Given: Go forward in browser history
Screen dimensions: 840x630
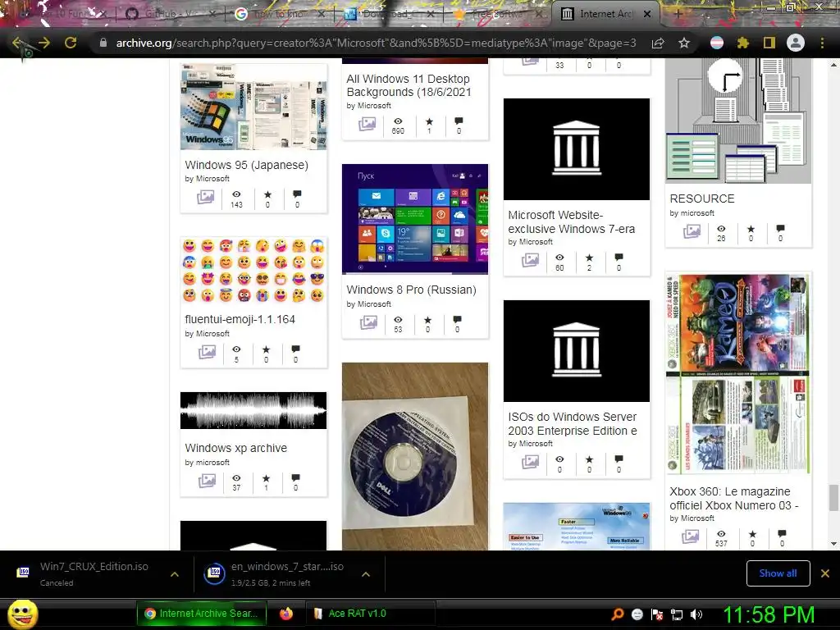Looking at the screenshot, I should click(44, 43).
